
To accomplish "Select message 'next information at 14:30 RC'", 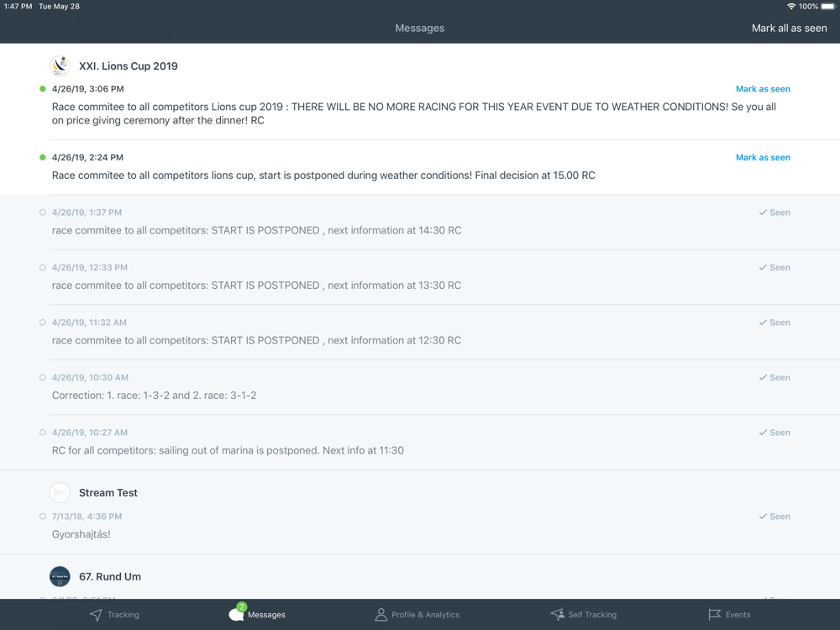I will 256,230.
